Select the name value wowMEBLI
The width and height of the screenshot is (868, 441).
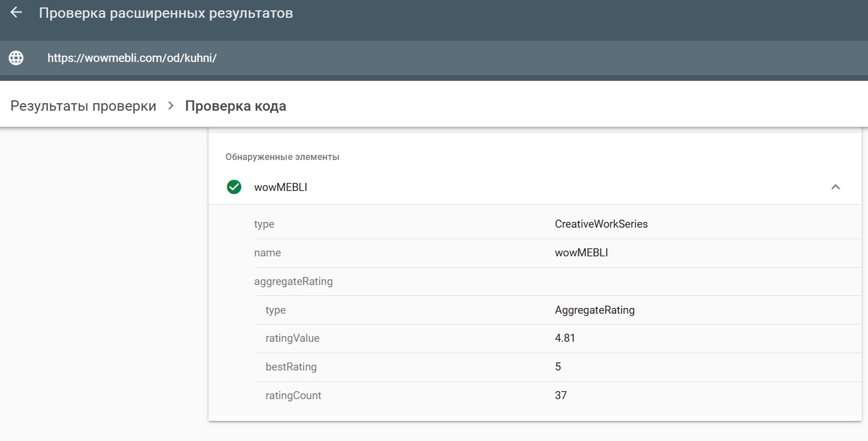(582, 252)
